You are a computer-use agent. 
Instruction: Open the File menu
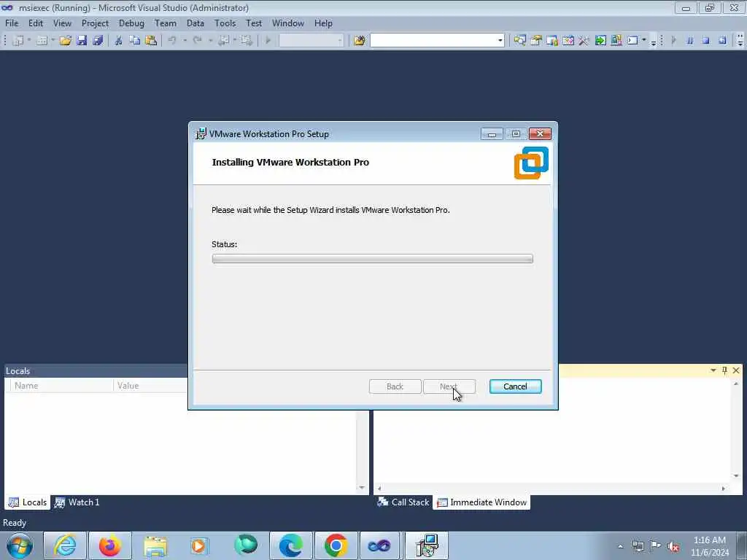pyautogui.click(x=12, y=23)
